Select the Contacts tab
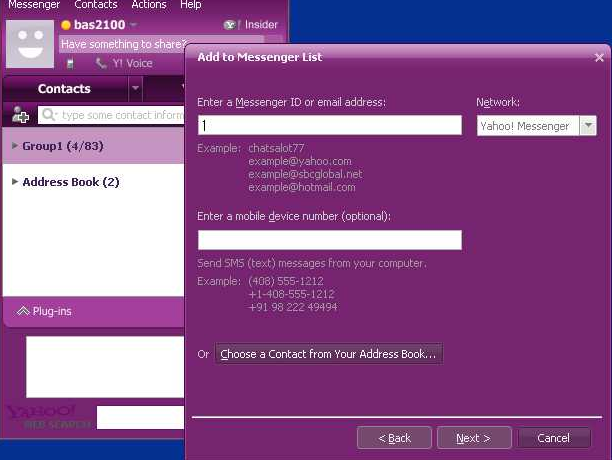 click(x=64, y=89)
